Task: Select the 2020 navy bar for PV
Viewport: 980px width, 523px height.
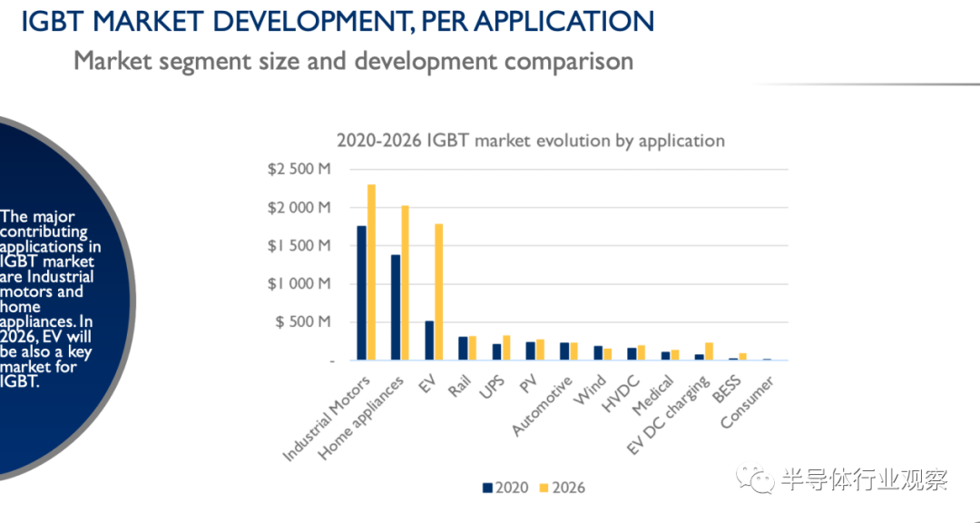Action: point(531,351)
